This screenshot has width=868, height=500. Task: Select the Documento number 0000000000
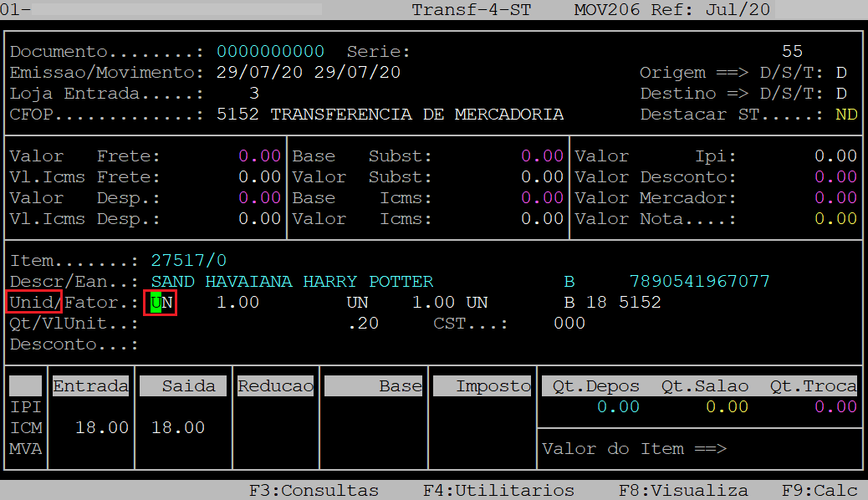pos(270,52)
